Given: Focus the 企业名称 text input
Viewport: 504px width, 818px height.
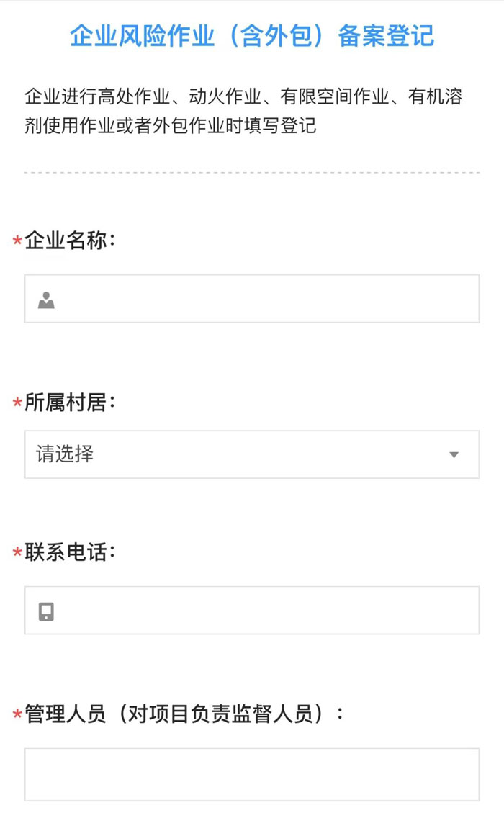Looking at the screenshot, I should point(266,299).
